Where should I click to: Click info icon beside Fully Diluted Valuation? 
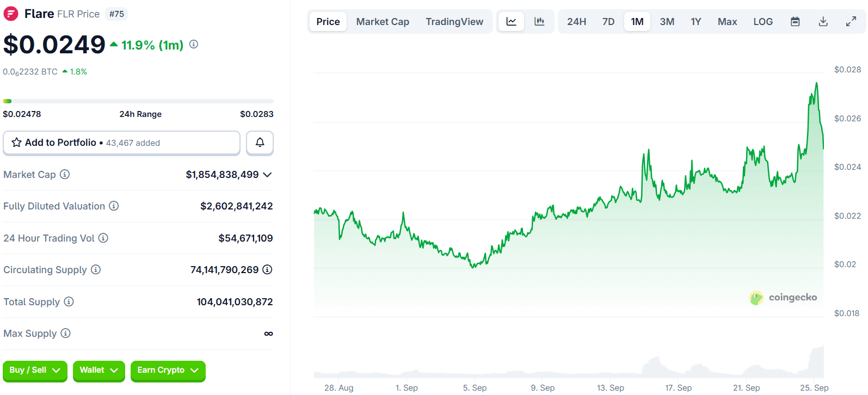114,206
